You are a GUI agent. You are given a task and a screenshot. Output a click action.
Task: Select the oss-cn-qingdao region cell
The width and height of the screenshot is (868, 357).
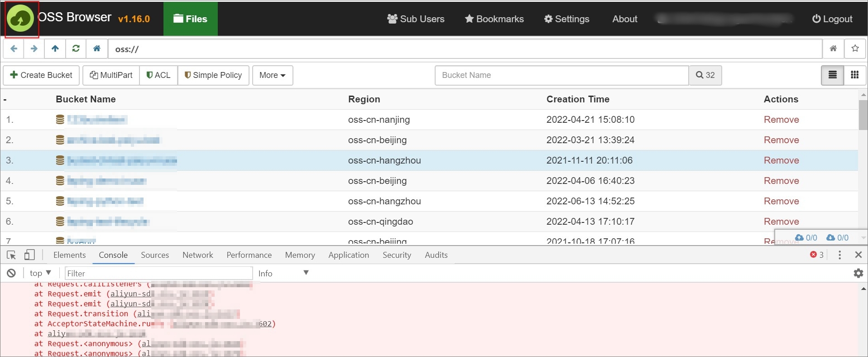380,222
